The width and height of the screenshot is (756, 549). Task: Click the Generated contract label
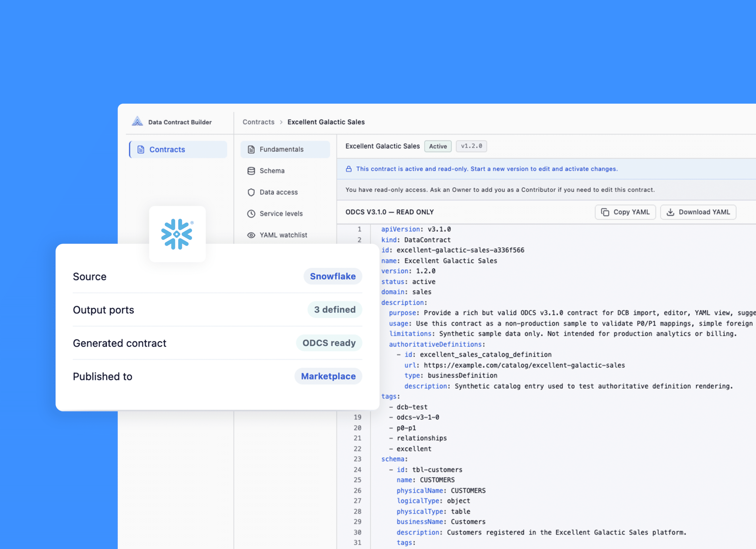tap(119, 343)
